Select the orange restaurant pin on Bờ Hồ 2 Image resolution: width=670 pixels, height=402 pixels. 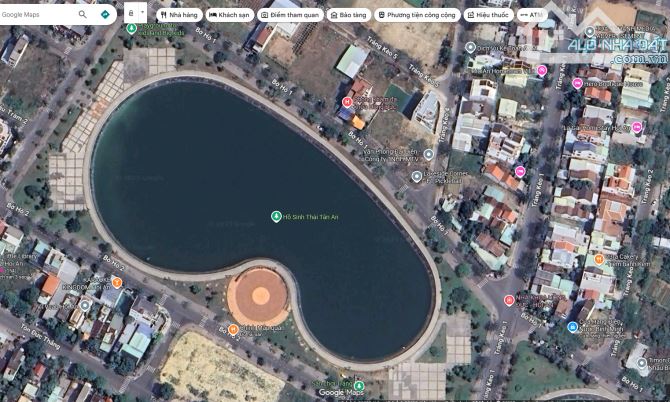click(x=117, y=283)
